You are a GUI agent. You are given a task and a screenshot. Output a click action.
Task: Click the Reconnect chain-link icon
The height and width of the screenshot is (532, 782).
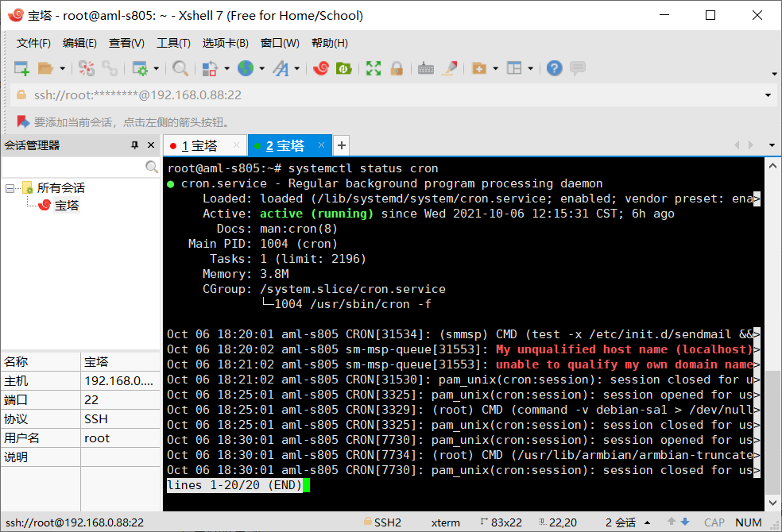tap(109, 68)
